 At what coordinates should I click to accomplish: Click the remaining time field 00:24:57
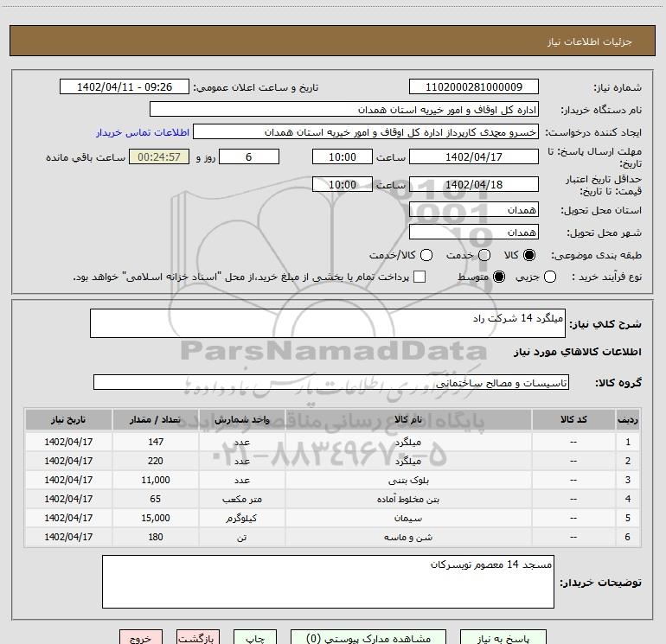(x=159, y=156)
